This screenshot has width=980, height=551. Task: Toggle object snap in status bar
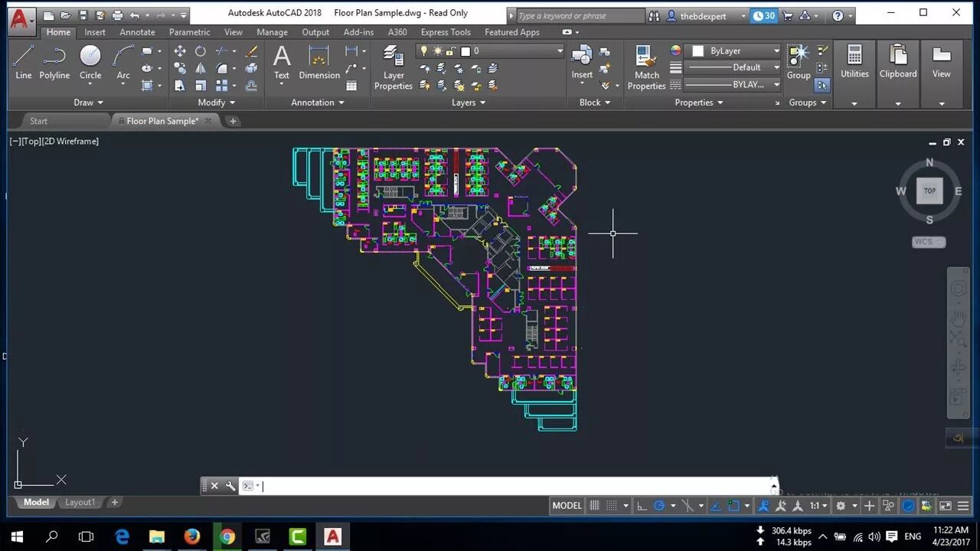click(x=733, y=506)
